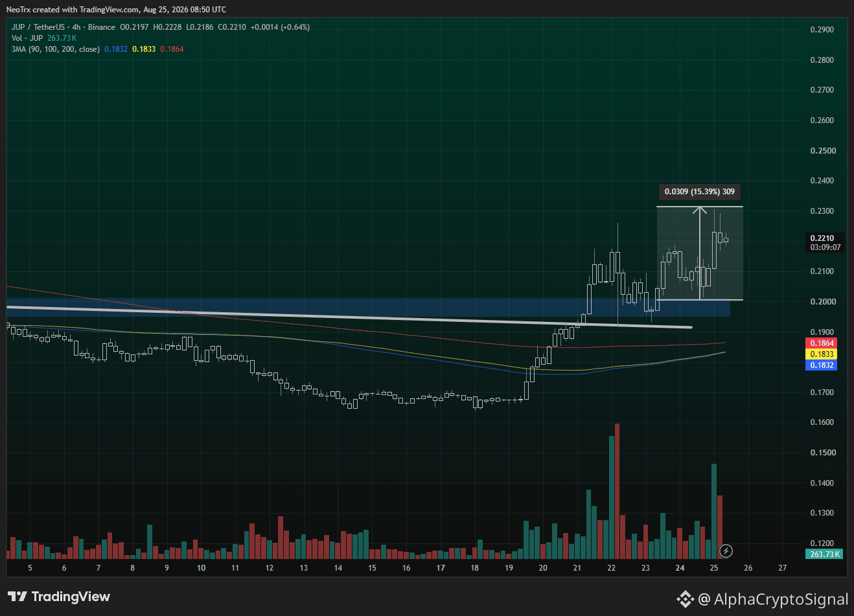Click green 263.73K volume tag on price axis

tap(824, 554)
